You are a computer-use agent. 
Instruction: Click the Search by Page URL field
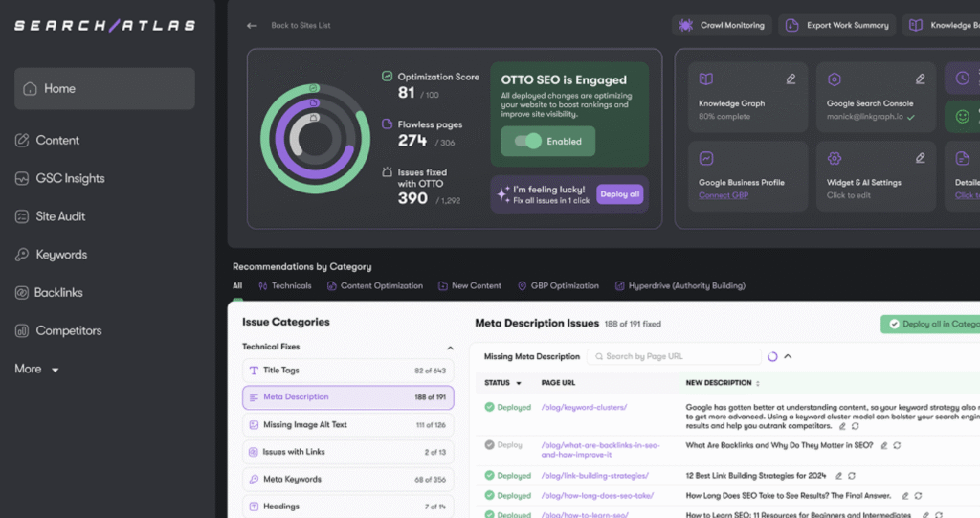click(674, 356)
